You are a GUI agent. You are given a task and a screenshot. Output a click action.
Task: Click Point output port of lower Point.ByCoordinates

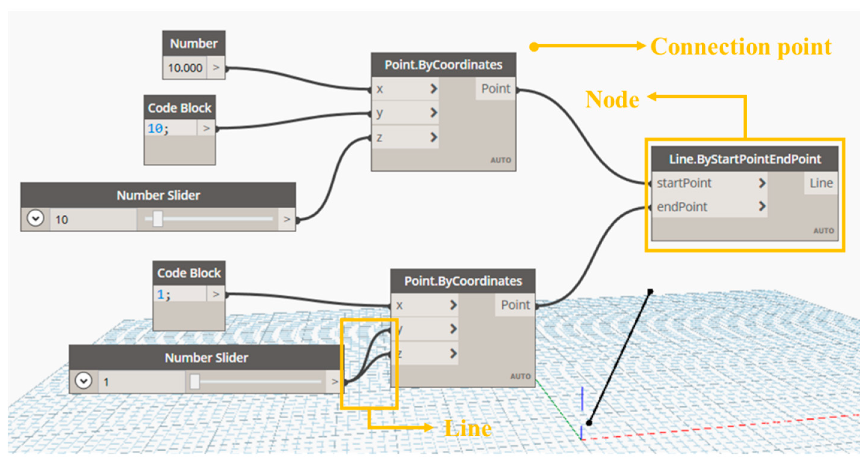515,305
